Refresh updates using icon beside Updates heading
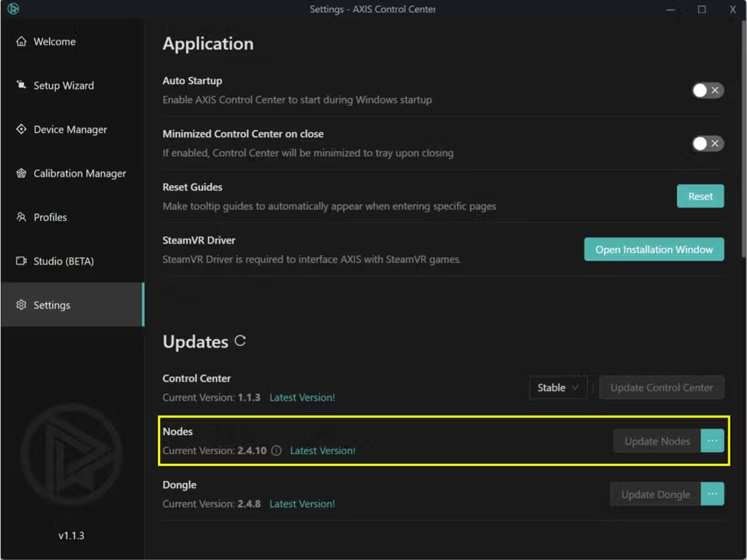The width and height of the screenshot is (747, 560). pyautogui.click(x=240, y=341)
